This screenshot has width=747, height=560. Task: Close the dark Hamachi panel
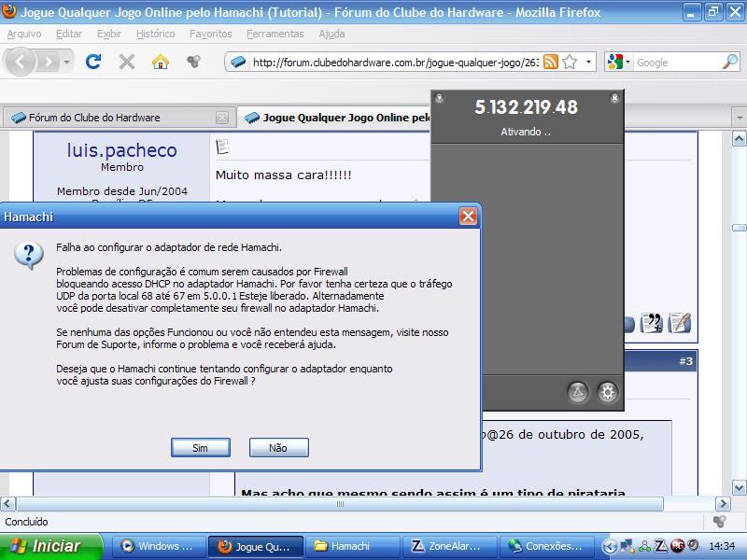[614, 98]
